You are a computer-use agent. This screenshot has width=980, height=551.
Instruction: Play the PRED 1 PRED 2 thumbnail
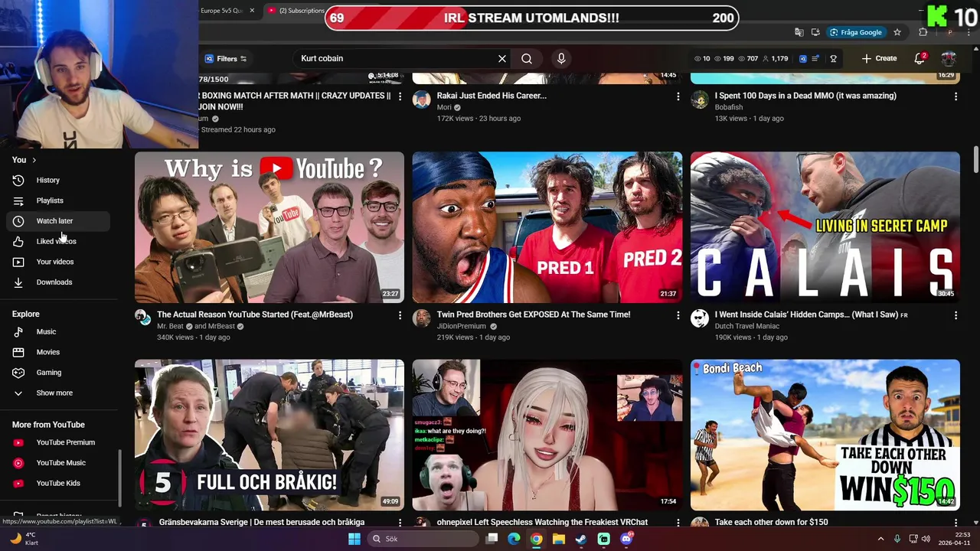click(547, 227)
